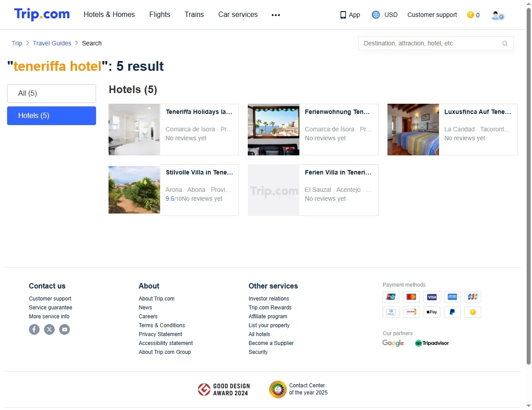Open Teneriffa Holidays hotel thumbnail
This screenshot has height=410, width=532.
(x=134, y=130)
